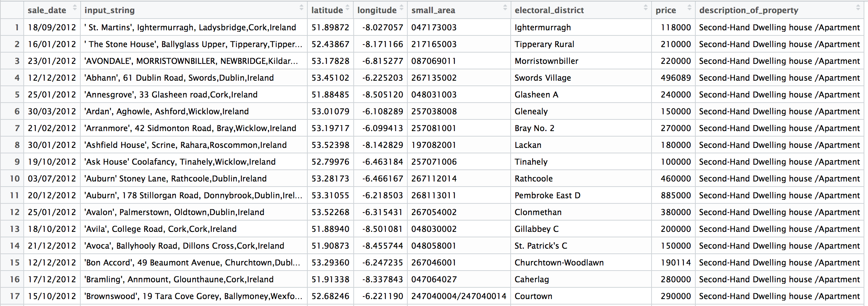868x306 pixels.
Task: Click the property description in row 8
Action: [x=779, y=145]
